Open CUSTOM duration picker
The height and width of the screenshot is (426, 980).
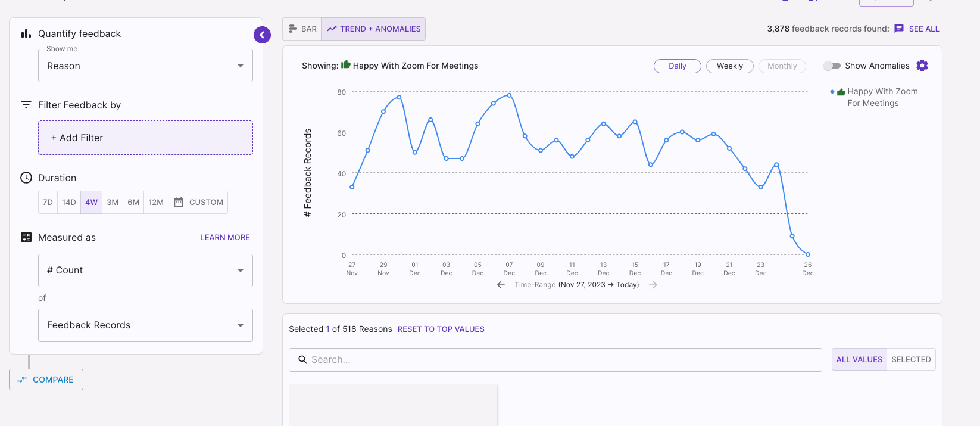(198, 202)
